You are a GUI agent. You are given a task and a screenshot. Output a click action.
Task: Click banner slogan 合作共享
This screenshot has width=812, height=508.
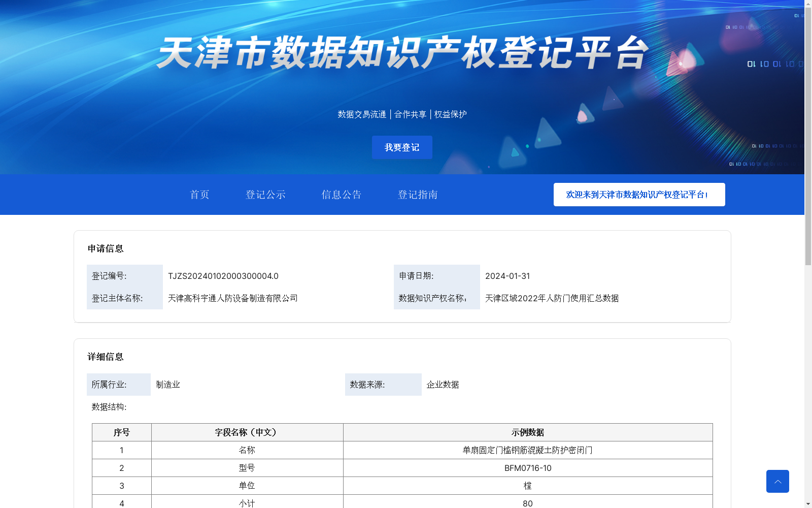click(x=411, y=114)
